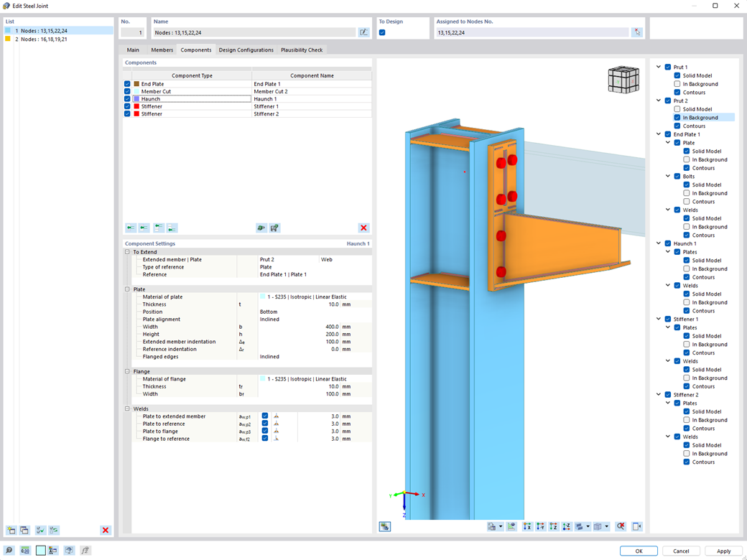Click the red Delete All Components icon
Screen dimensions: 747x560
[x=363, y=228]
